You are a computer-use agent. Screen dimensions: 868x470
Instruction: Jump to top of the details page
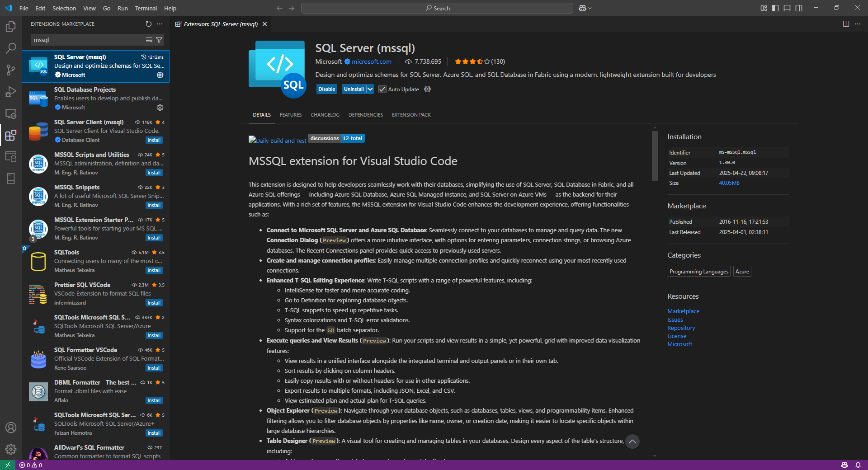click(x=632, y=442)
